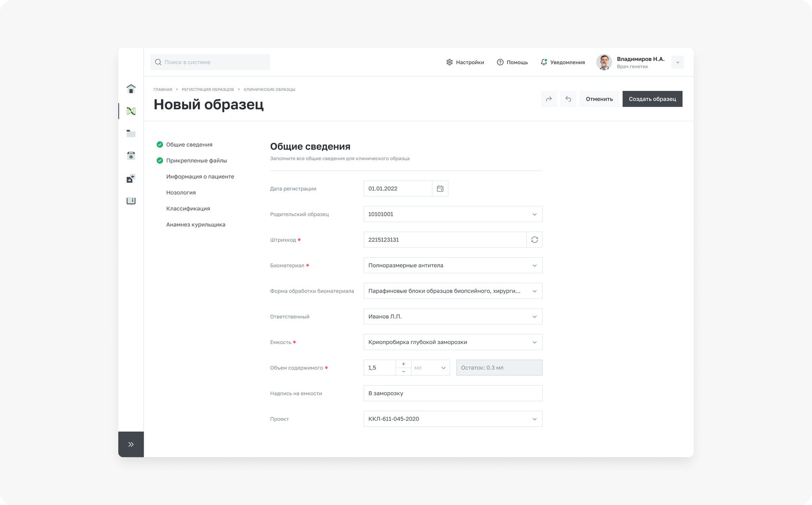Image resolution: width=812 pixels, height=505 pixels.
Task: Decrease volume with minus stepper
Action: click(404, 371)
